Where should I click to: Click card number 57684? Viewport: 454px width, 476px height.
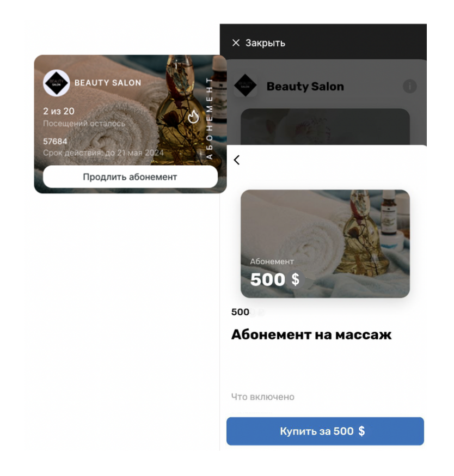point(55,142)
